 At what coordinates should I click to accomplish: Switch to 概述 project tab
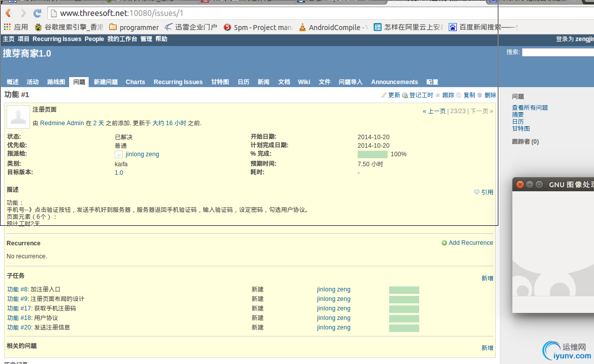13,82
